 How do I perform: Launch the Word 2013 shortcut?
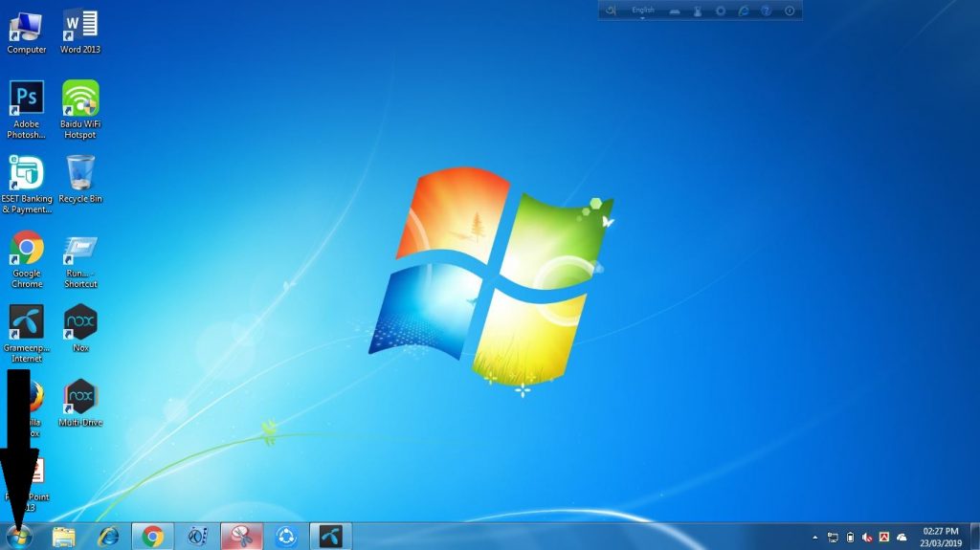80,33
